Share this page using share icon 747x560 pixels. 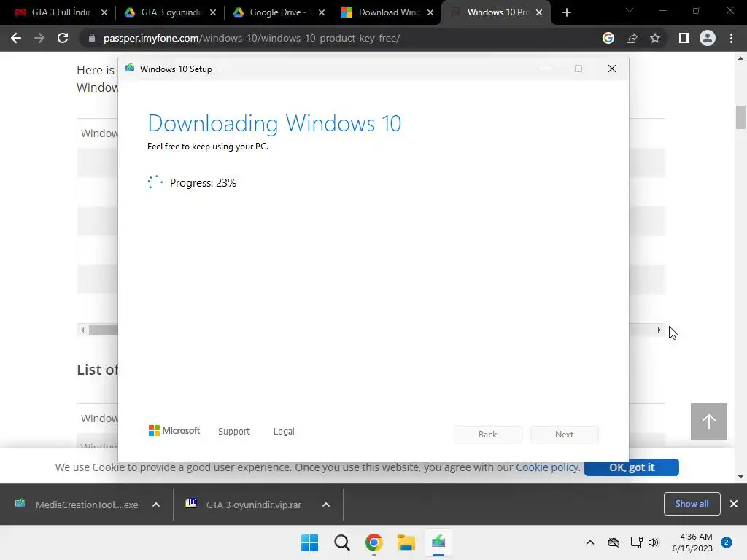632,38
